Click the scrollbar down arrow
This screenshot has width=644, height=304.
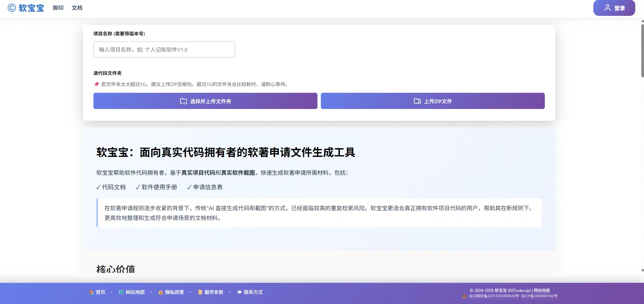coord(642,271)
